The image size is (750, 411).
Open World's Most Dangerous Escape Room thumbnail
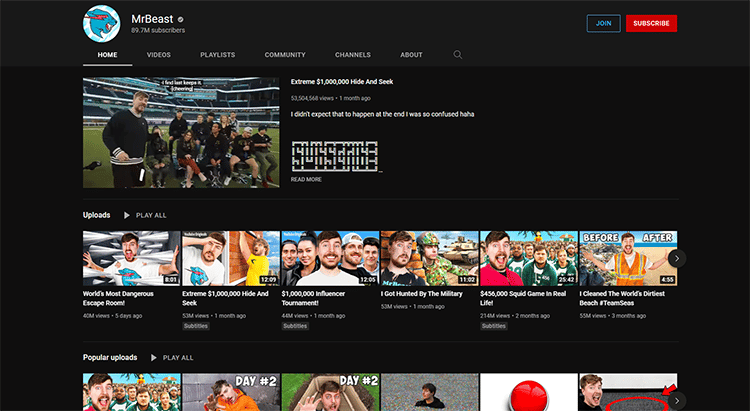point(131,259)
